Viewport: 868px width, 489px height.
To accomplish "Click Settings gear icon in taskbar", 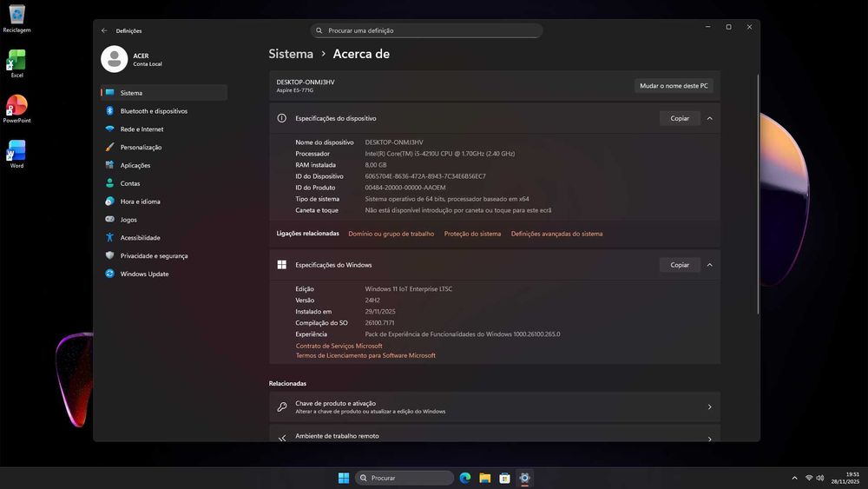I will tap(524, 478).
